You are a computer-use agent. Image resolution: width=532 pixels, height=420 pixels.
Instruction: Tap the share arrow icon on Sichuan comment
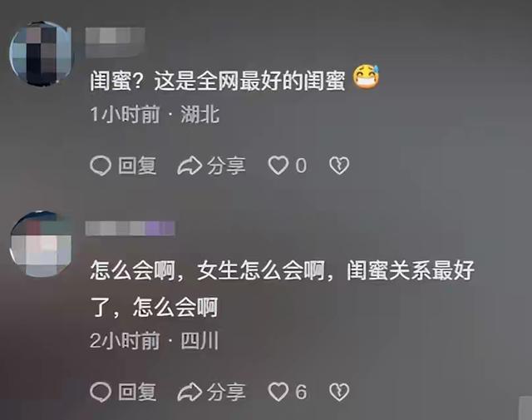click(190, 392)
